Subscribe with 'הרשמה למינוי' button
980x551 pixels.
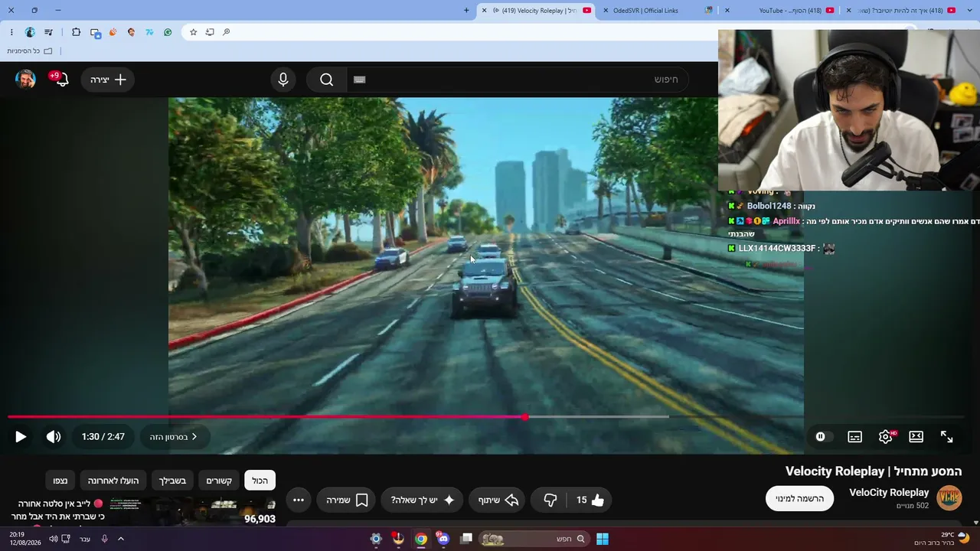[x=800, y=499]
